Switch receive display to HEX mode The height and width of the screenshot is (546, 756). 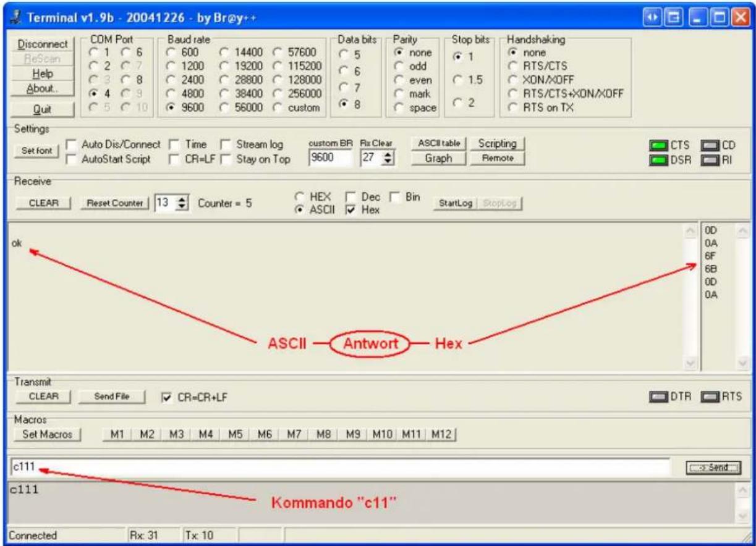click(300, 197)
